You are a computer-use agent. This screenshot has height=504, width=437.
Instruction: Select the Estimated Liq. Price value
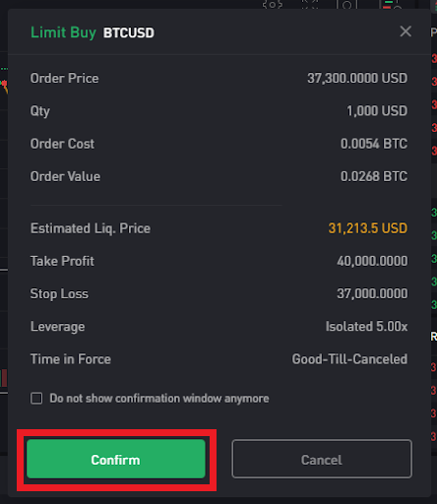pos(368,228)
